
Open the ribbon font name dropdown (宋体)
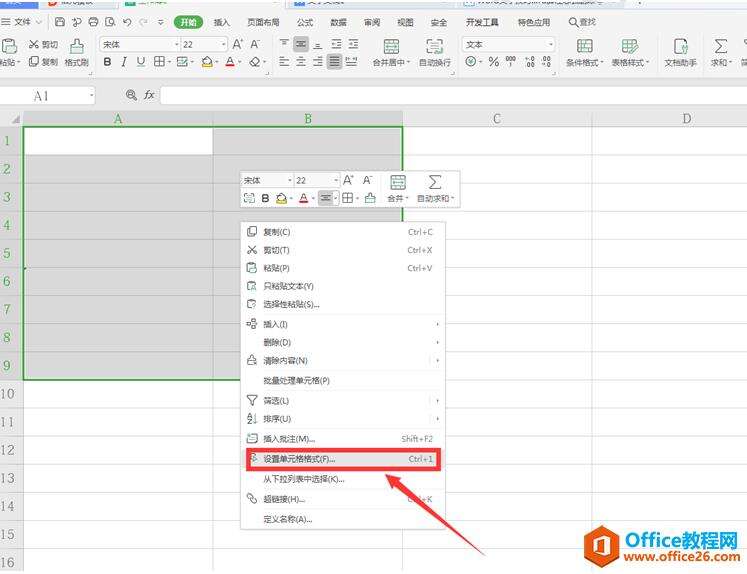(177, 44)
